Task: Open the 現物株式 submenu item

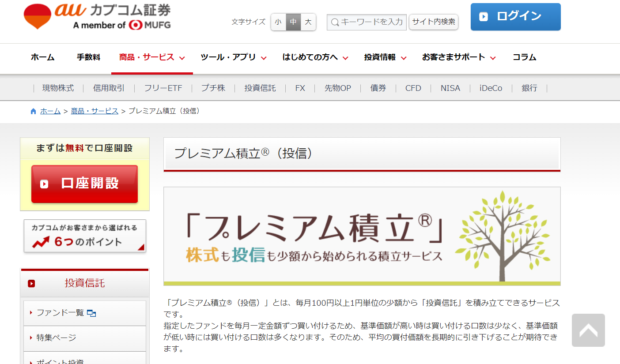Action: coord(58,88)
